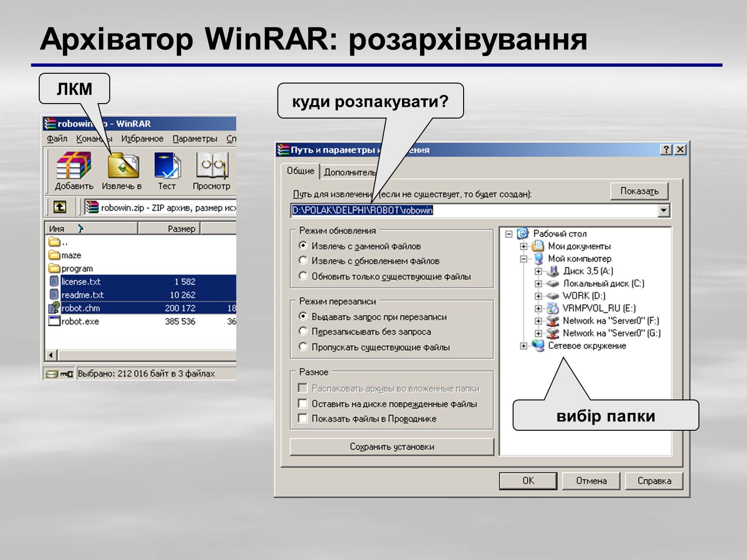Collapse the Рабочий стол tree node
The image size is (747, 560).
click(x=509, y=234)
